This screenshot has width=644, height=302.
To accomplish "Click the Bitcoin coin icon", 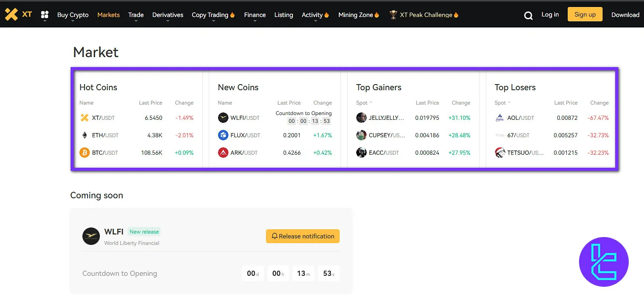I will pos(85,153).
